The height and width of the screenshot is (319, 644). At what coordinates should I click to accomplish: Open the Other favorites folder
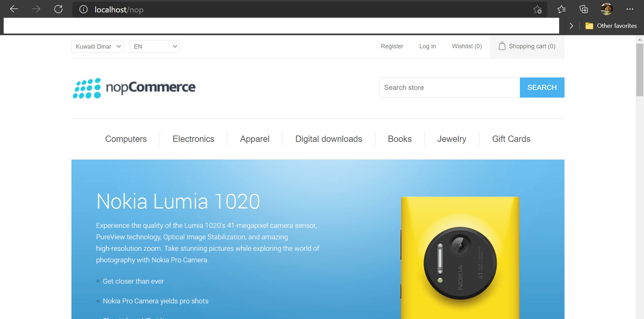point(611,26)
